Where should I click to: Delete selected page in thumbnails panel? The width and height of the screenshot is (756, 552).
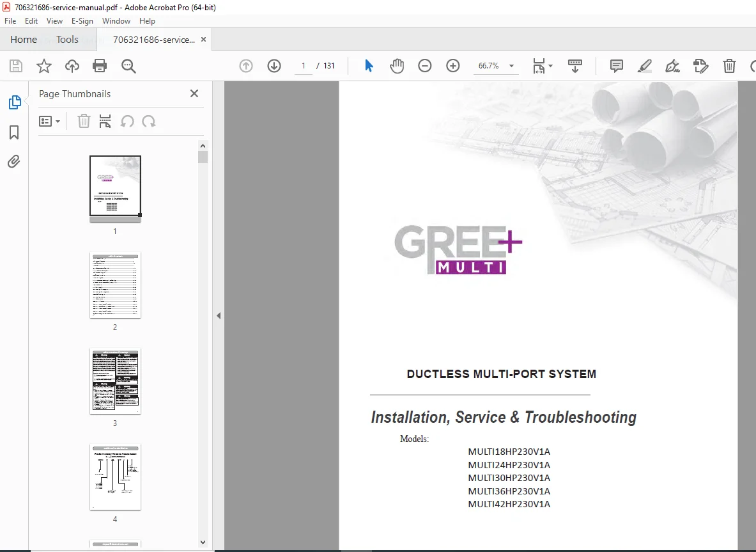point(84,121)
